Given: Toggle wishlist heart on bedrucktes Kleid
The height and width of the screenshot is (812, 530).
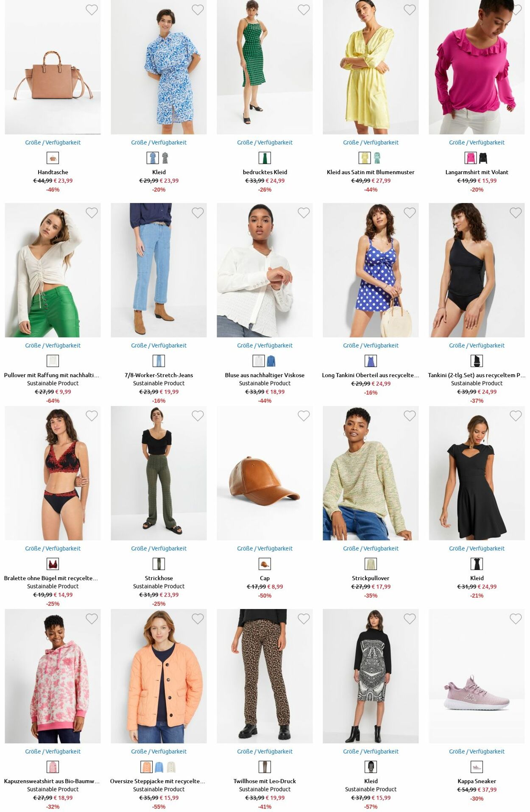Looking at the screenshot, I should click(x=304, y=10).
